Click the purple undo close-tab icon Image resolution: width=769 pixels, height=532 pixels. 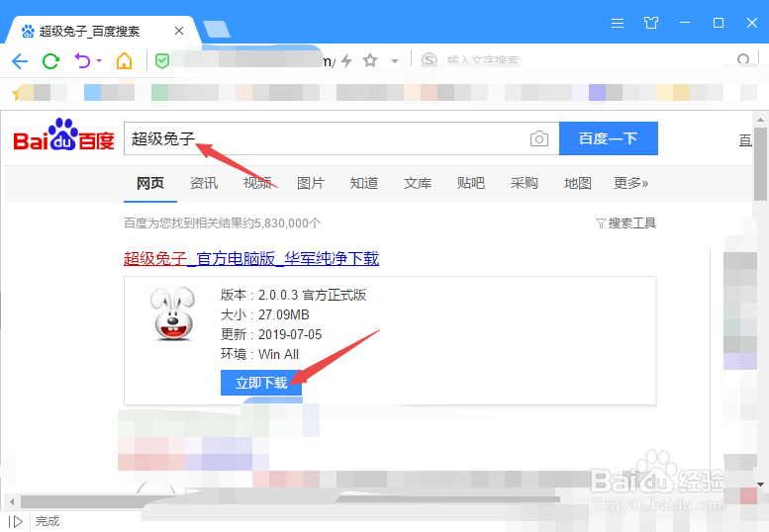pos(82,60)
